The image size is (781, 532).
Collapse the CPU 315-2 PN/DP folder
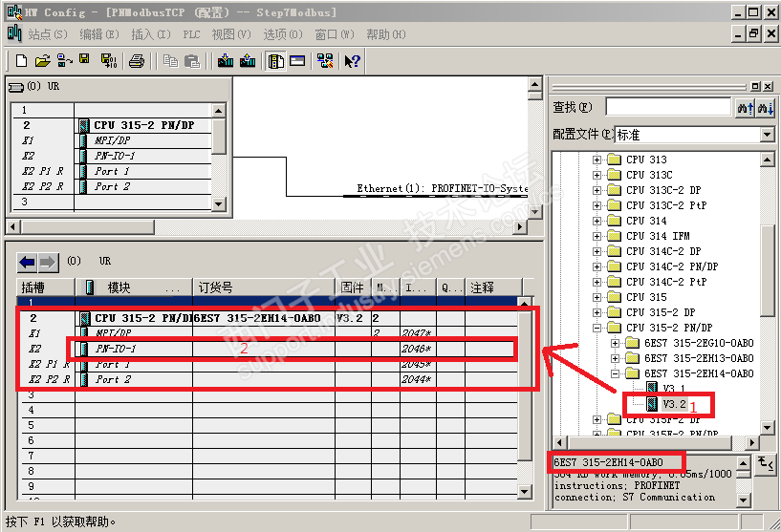coord(597,328)
